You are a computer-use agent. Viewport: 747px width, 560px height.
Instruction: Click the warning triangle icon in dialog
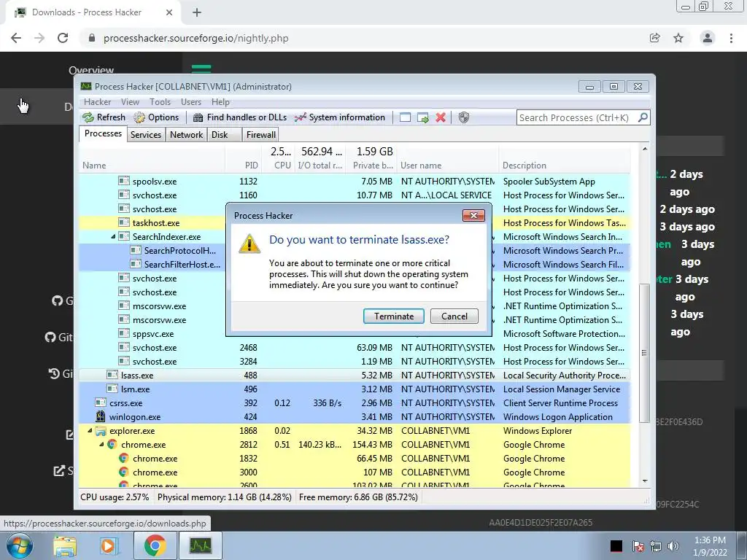(x=249, y=243)
